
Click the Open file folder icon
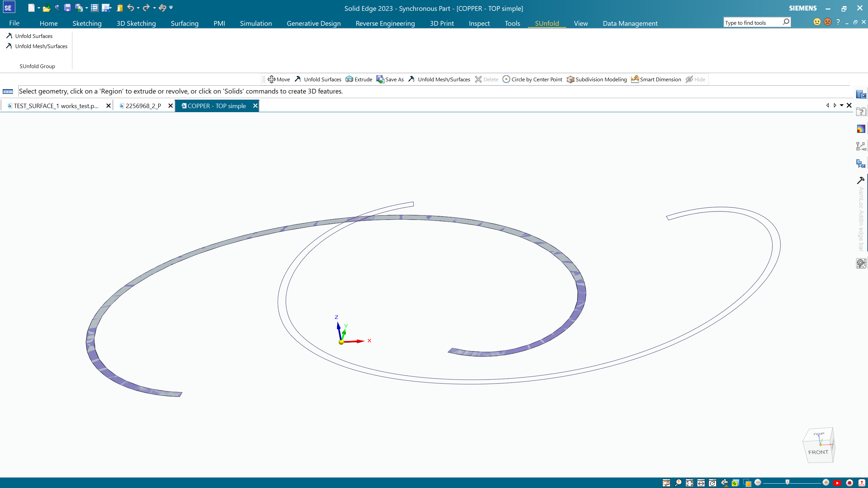46,8
